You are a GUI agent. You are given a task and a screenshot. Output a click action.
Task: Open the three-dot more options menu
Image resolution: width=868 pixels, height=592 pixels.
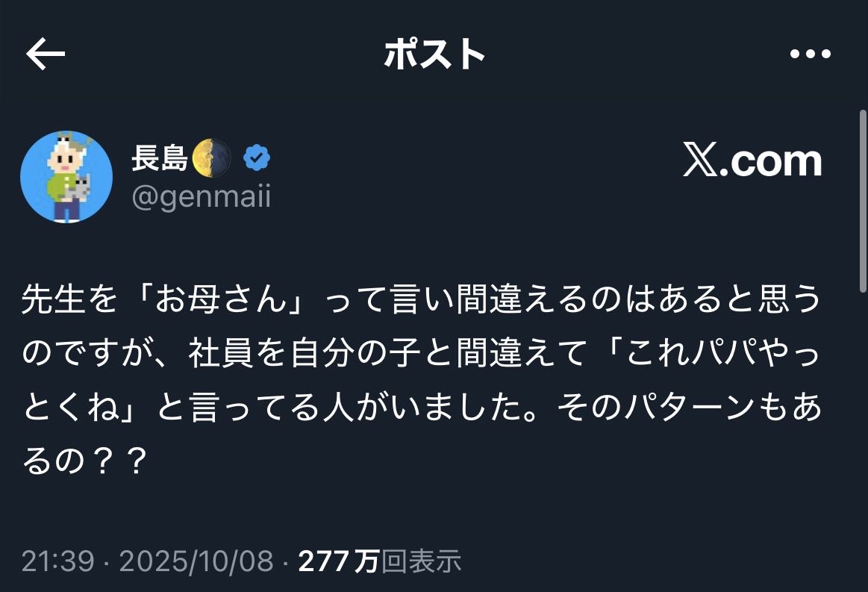[810, 54]
